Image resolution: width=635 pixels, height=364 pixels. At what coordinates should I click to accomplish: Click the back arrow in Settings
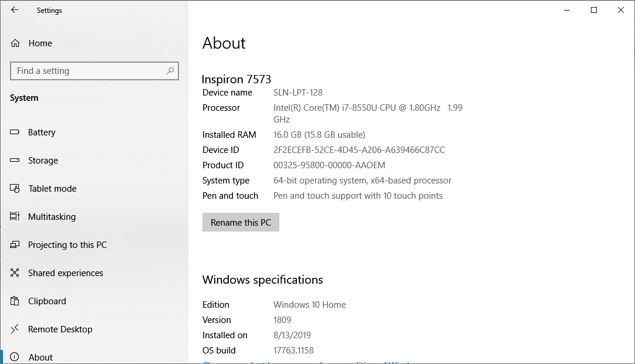coord(15,10)
